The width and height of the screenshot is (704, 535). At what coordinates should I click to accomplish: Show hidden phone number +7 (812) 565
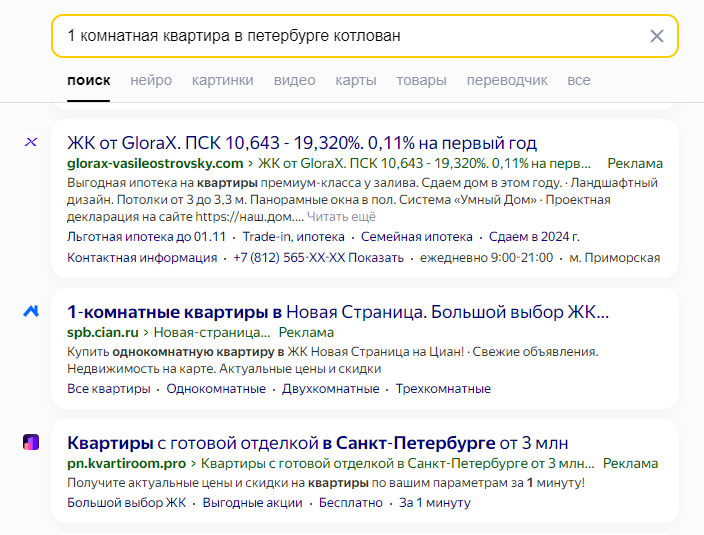[318, 258]
